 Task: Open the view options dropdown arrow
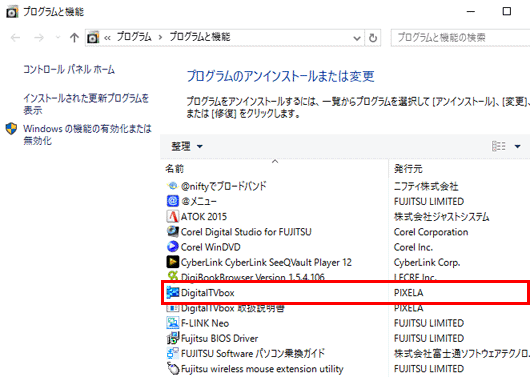click(x=517, y=146)
